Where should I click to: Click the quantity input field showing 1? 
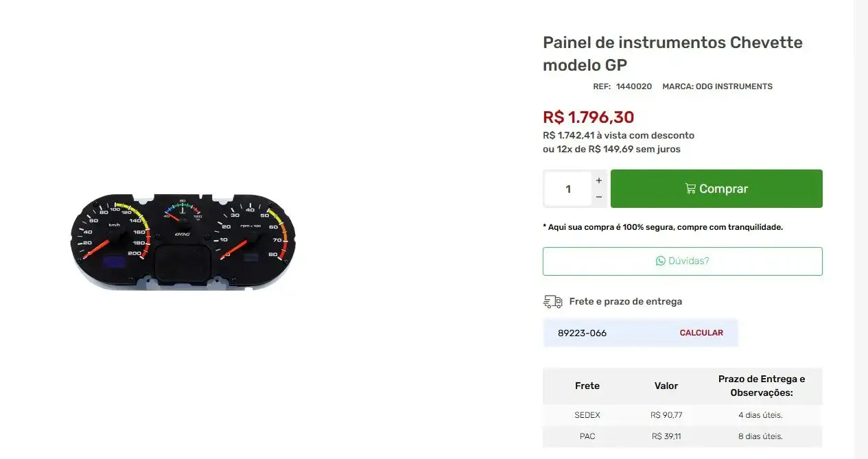(567, 188)
